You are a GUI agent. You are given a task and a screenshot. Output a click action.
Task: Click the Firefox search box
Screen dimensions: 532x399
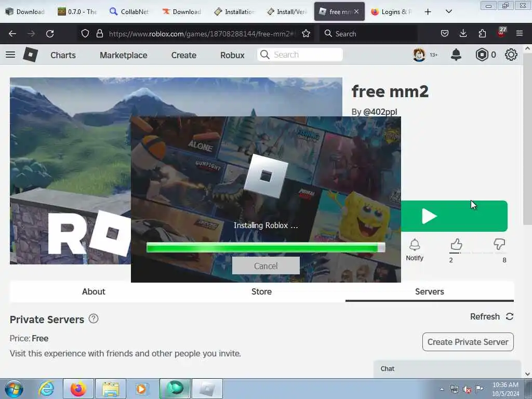pyautogui.click(x=368, y=34)
